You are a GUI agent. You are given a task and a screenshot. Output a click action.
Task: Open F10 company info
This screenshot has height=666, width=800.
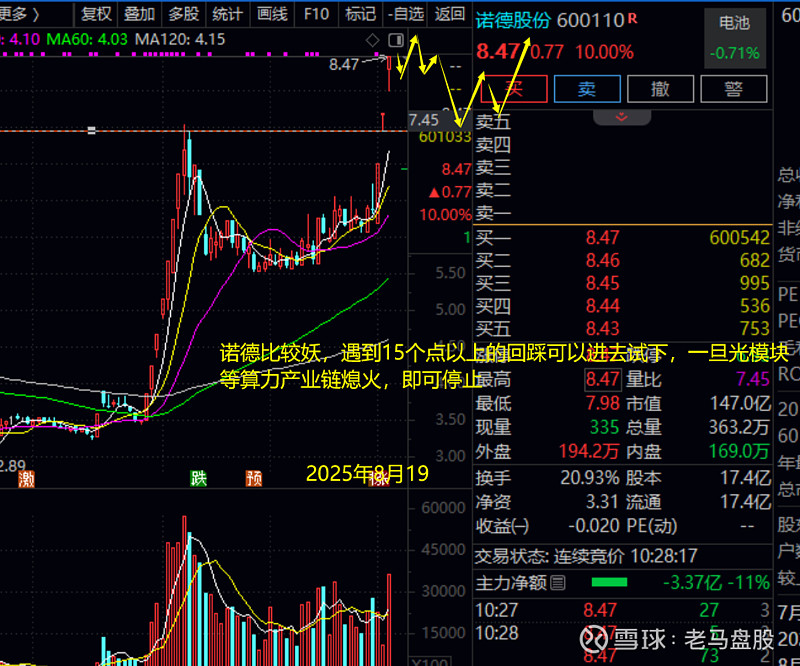[316, 14]
